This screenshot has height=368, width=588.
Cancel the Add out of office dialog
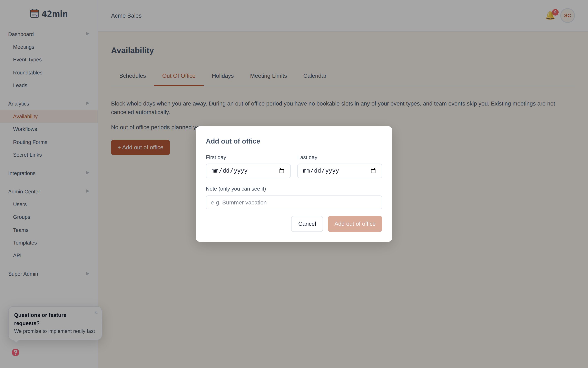(x=307, y=224)
